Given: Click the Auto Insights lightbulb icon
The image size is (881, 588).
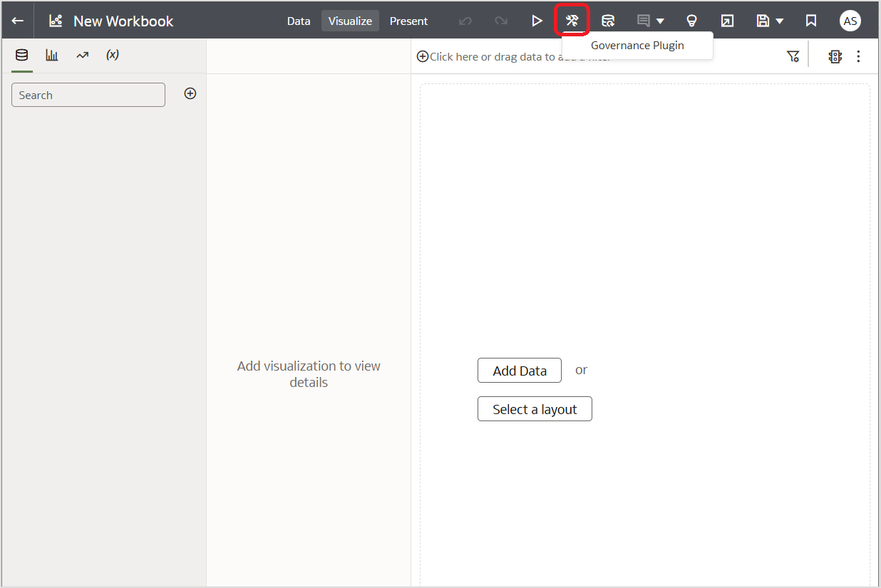Looking at the screenshot, I should 691,21.
